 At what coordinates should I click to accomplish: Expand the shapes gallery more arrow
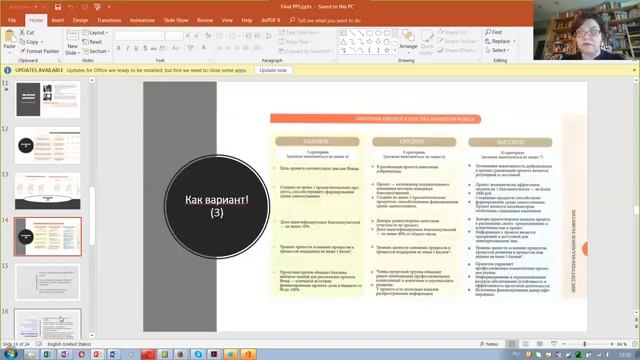coord(395,50)
